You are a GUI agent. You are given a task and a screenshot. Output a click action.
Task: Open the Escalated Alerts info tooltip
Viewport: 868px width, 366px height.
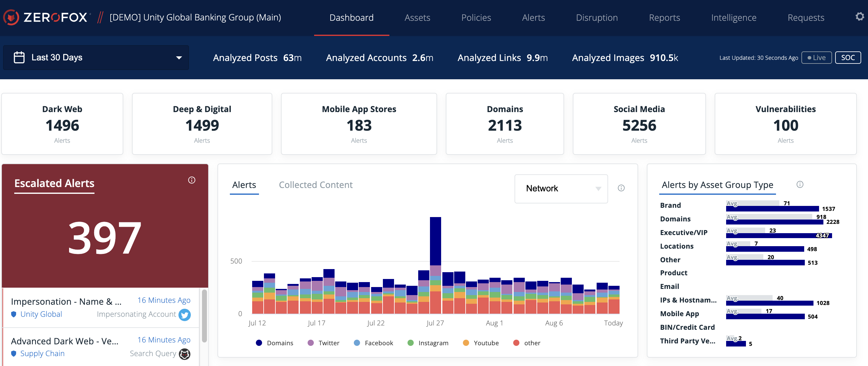click(192, 180)
